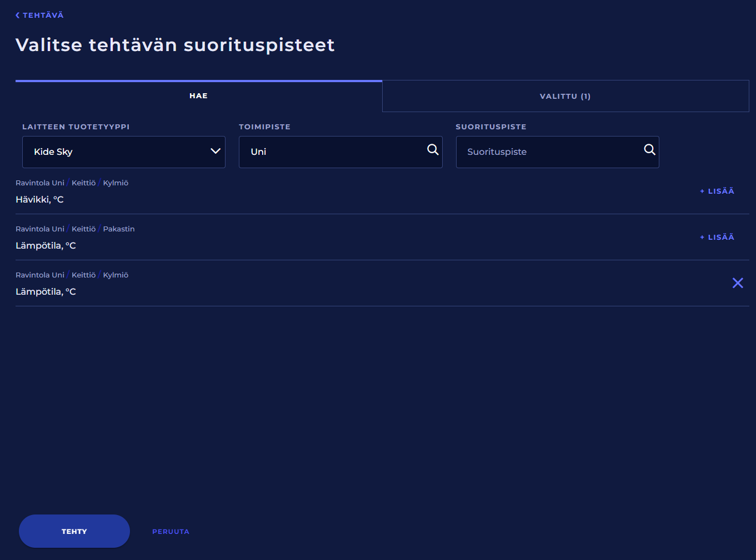This screenshot has height=560, width=756.
Task: Click the back chevron beside TEHTÄVÄ
Action: 18,16
